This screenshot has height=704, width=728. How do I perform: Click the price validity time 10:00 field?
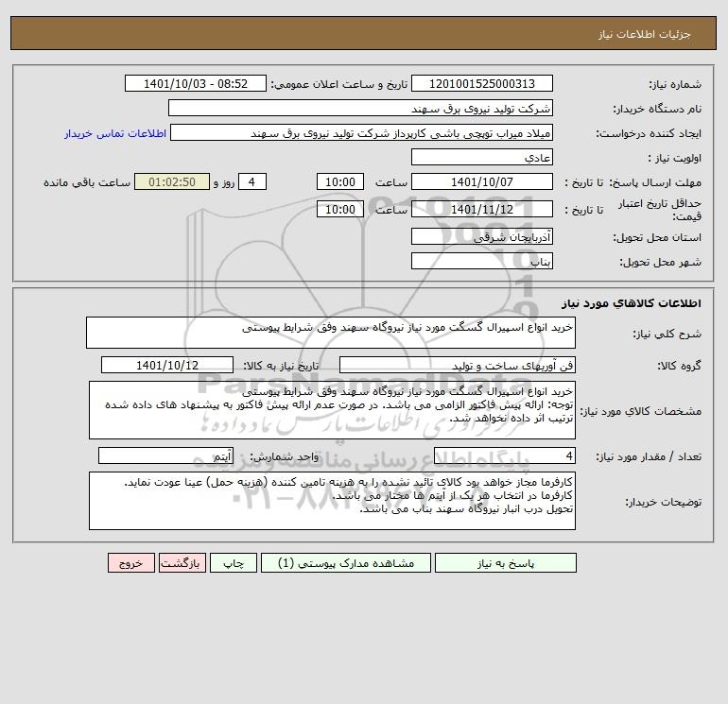tap(340, 209)
